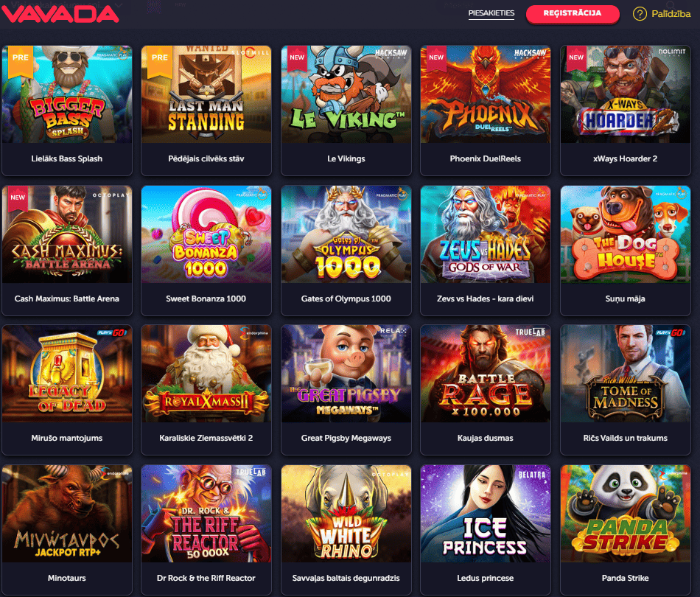Image resolution: width=700 pixels, height=597 pixels.
Task: Open the Bigger Bass Splash game thumbnail
Action: click(67, 94)
